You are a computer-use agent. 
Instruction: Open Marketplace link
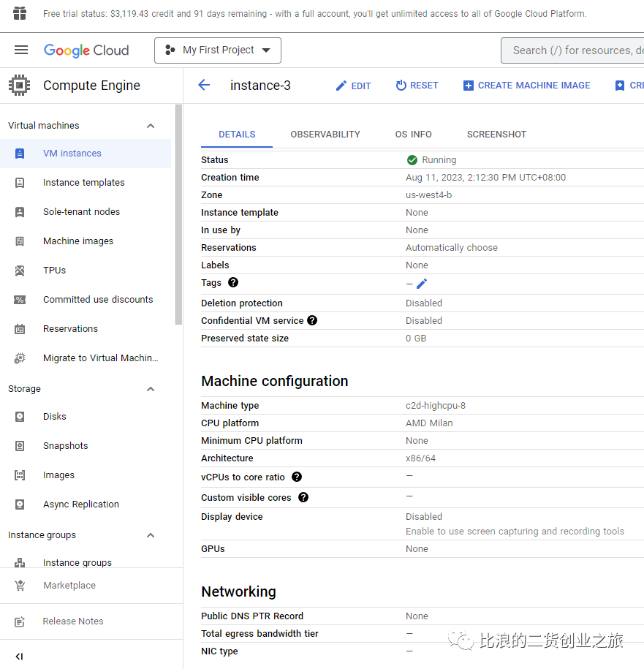pos(69,586)
